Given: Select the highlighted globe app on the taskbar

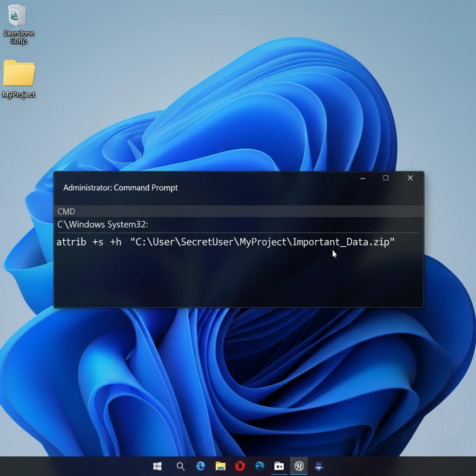Looking at the screenshot, I should click(299, 466).
